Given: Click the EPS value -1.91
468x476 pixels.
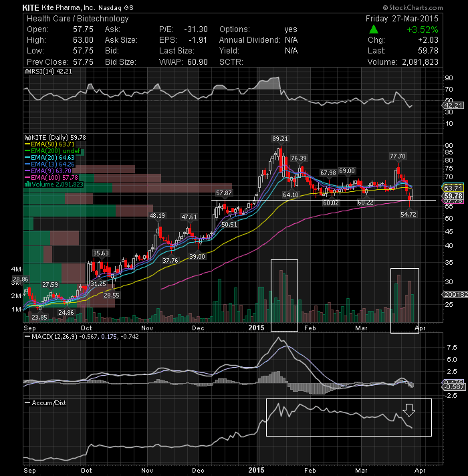Looking at the screenshot, I should [198, 40].
